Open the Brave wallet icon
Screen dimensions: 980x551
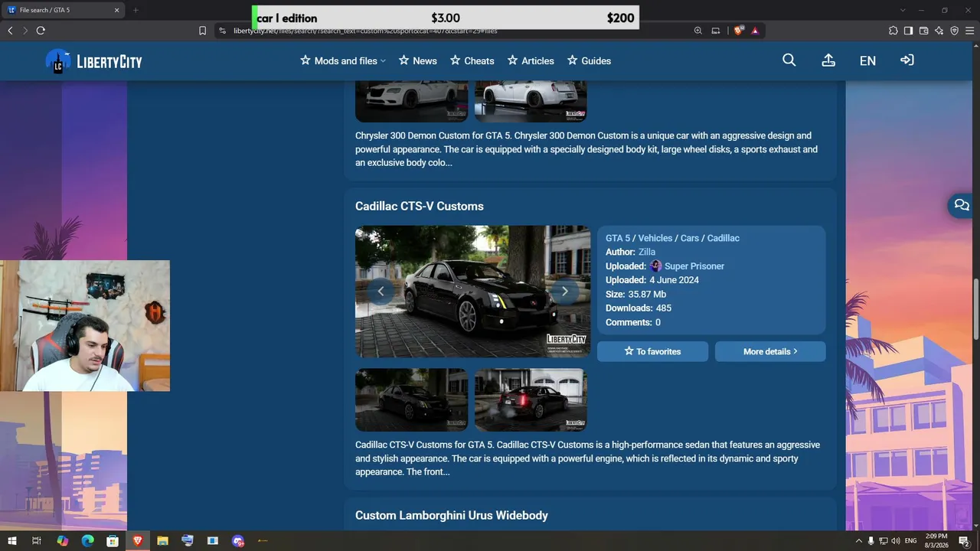(x=923, y=31)
